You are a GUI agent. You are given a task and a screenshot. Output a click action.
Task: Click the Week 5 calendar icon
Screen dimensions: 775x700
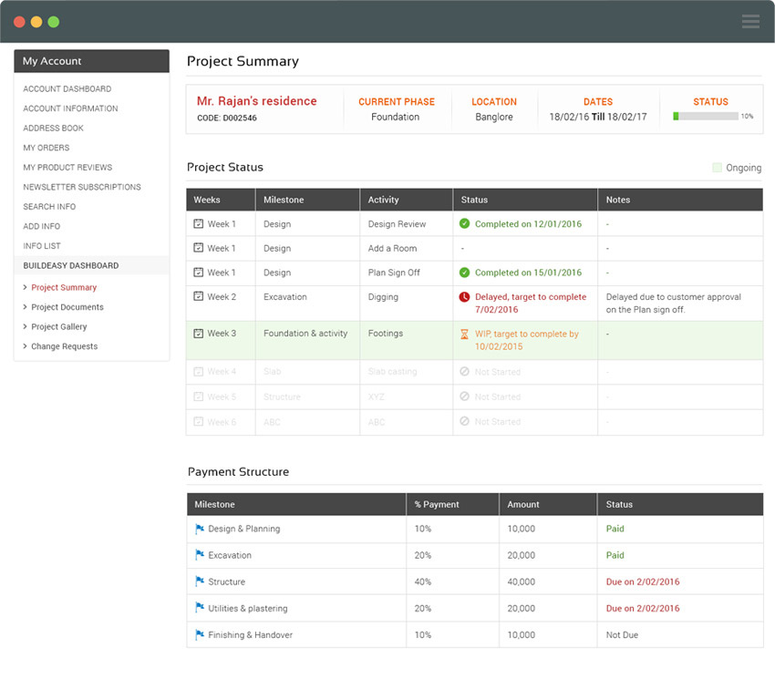(198, 396)
